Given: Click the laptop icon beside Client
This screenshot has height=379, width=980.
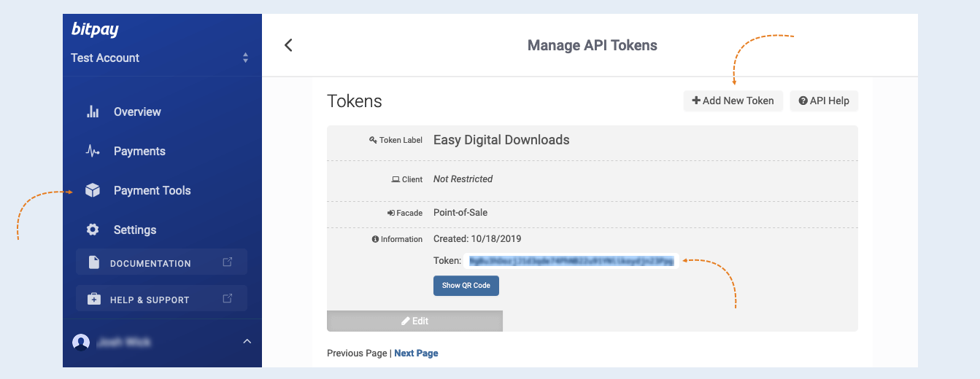Looking at the screenshot, I should [x=396, y=179].
